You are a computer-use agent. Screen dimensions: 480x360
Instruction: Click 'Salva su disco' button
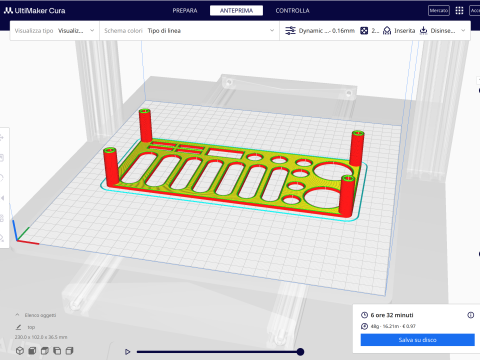418,340
